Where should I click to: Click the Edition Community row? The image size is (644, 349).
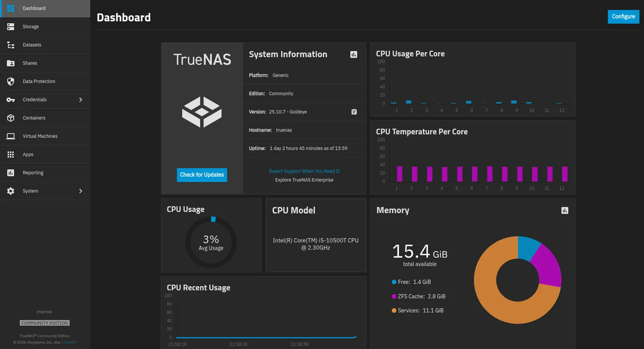pyautogui.click(x=304, y=94)
